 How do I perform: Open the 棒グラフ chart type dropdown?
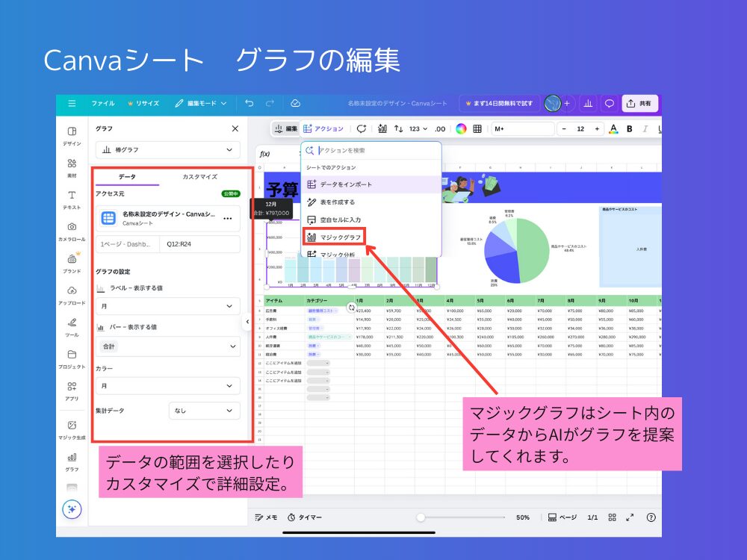click(167, 150)
